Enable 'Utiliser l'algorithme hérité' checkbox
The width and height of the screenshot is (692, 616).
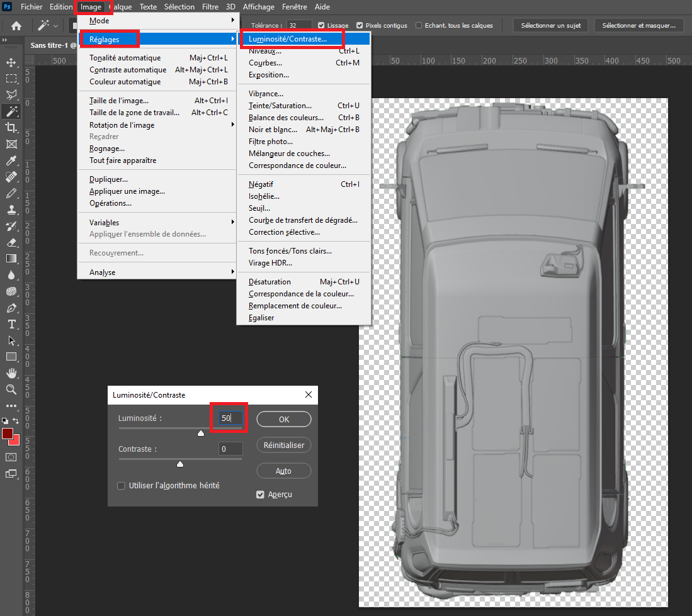click(122, 486)
